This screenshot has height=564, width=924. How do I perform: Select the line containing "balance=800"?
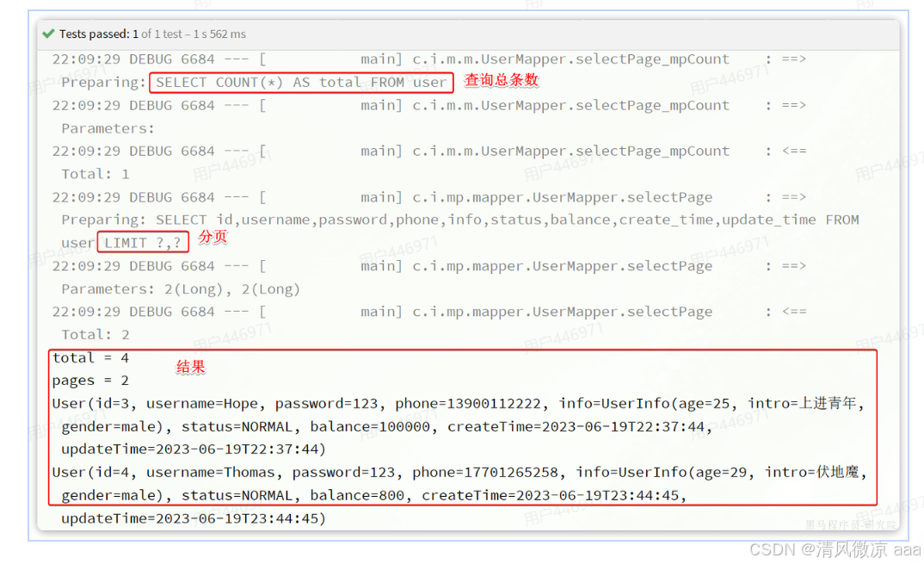(374, 496)
